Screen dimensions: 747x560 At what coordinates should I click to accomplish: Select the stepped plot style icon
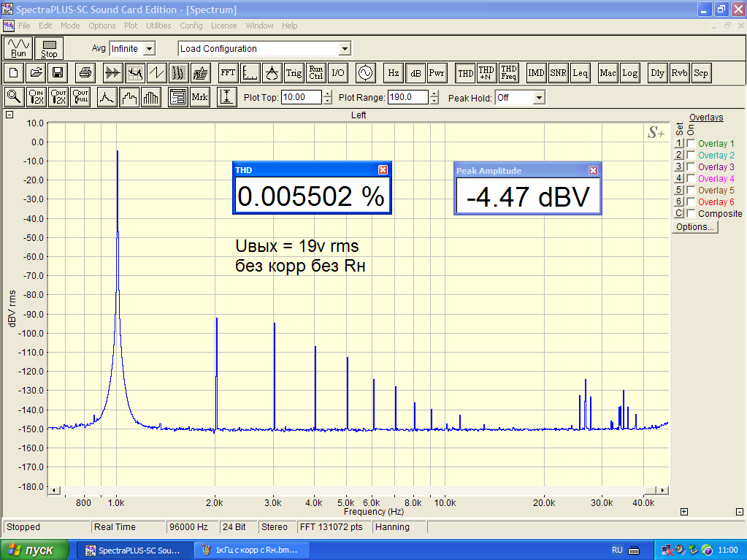pos(129,97)
